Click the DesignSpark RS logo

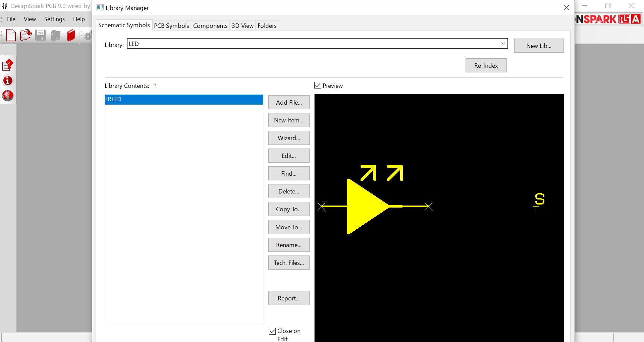click(x=608, y=19)
